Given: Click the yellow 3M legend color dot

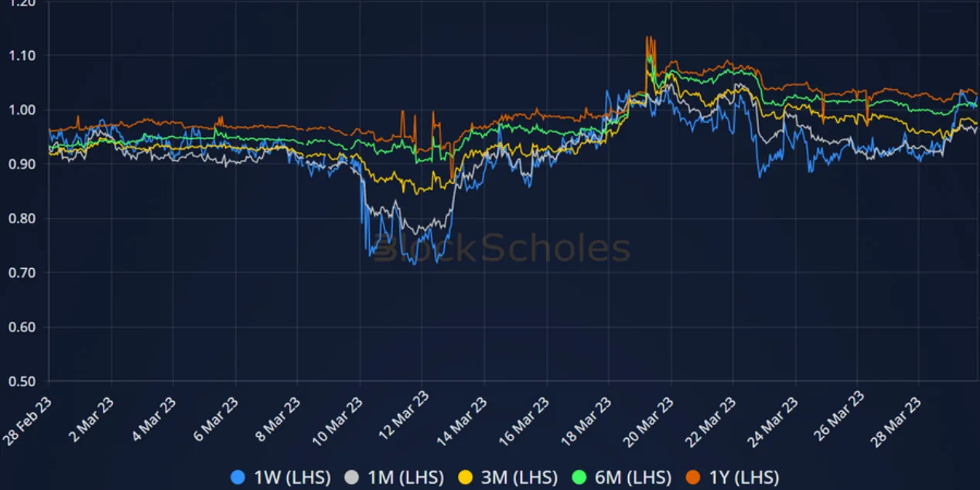Looking at the screenshot, I should (466, 477).
